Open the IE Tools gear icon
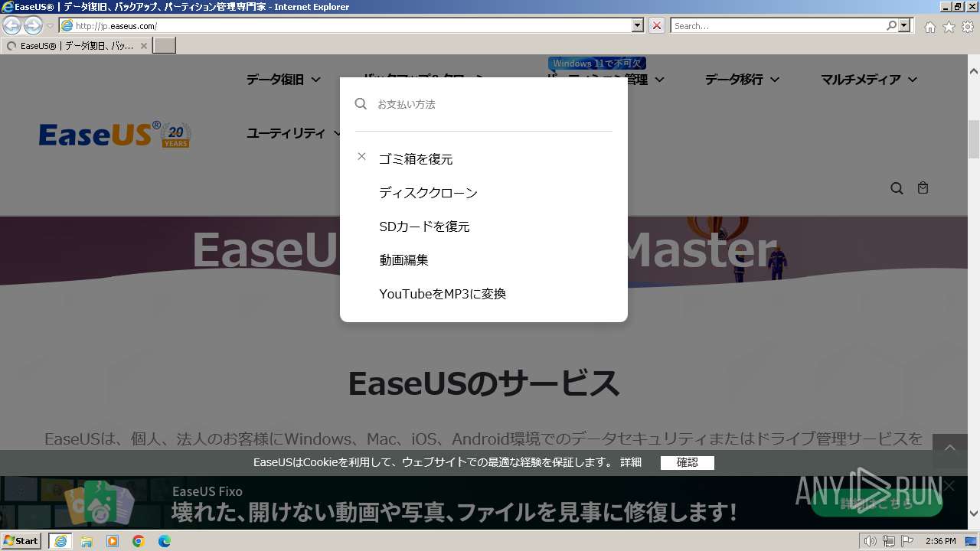This screenshot has width=980, height=551. pyautogui.click(x=969, y=27)
